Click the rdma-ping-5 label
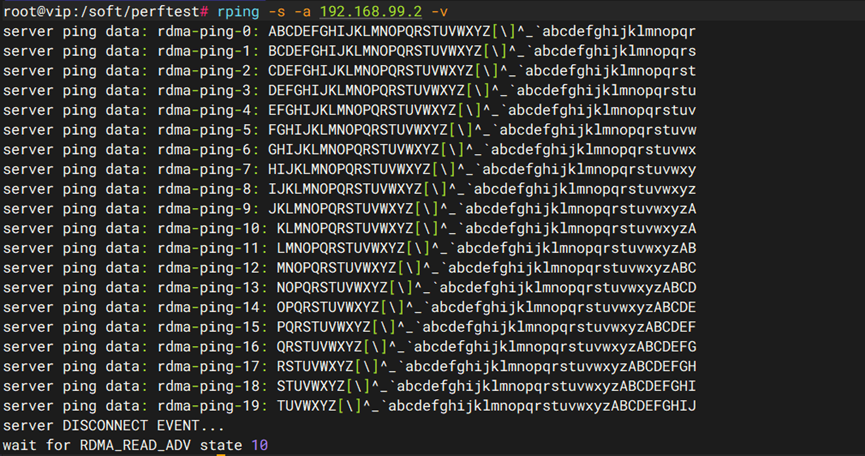 click(x=208, y=130)
